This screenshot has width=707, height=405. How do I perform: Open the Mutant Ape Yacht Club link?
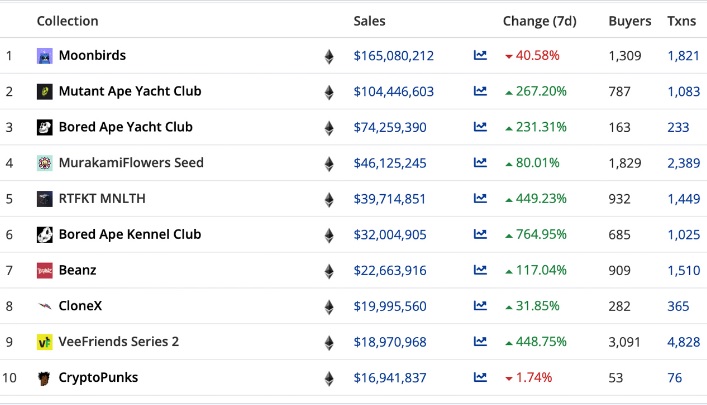coord(130,91)
